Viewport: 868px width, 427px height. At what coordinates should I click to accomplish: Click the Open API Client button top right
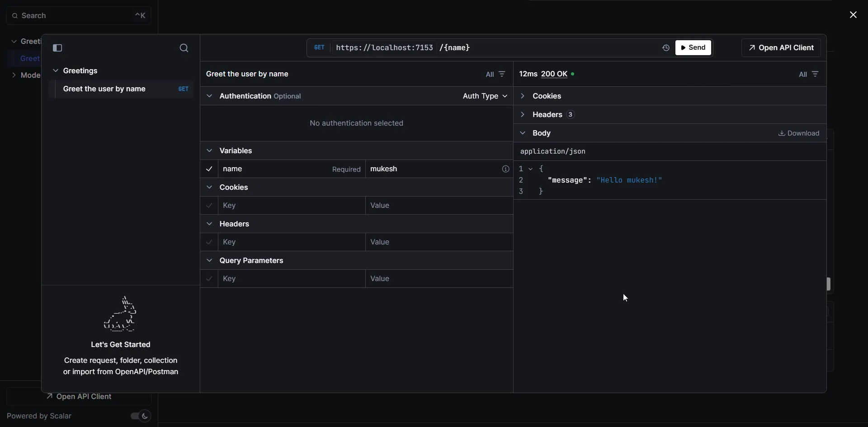781,48
